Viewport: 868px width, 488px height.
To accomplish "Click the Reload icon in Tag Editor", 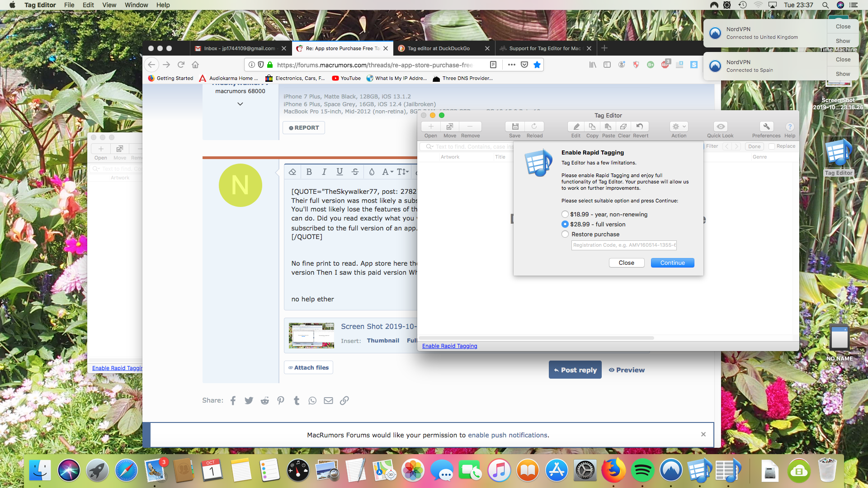I will (534, 127).
